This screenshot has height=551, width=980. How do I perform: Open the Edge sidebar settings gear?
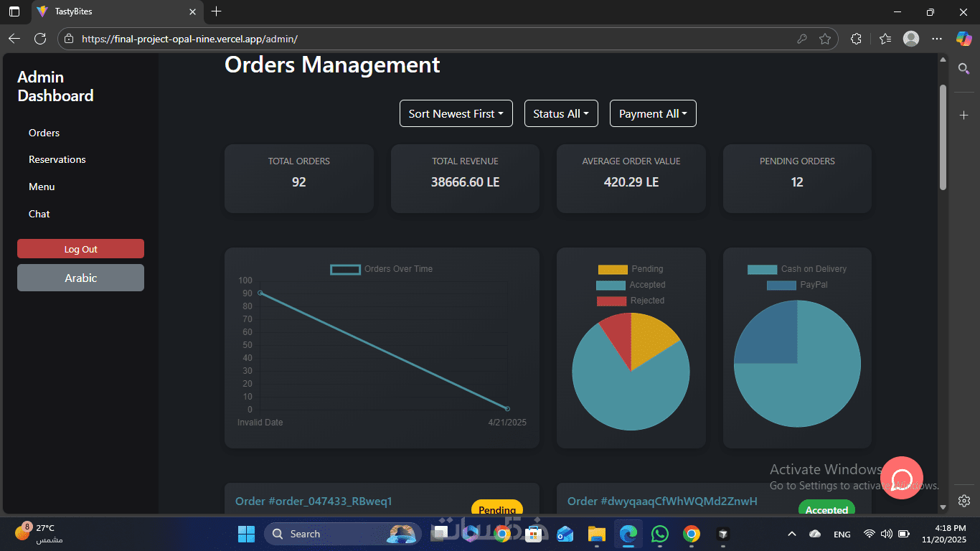[964, 500]
